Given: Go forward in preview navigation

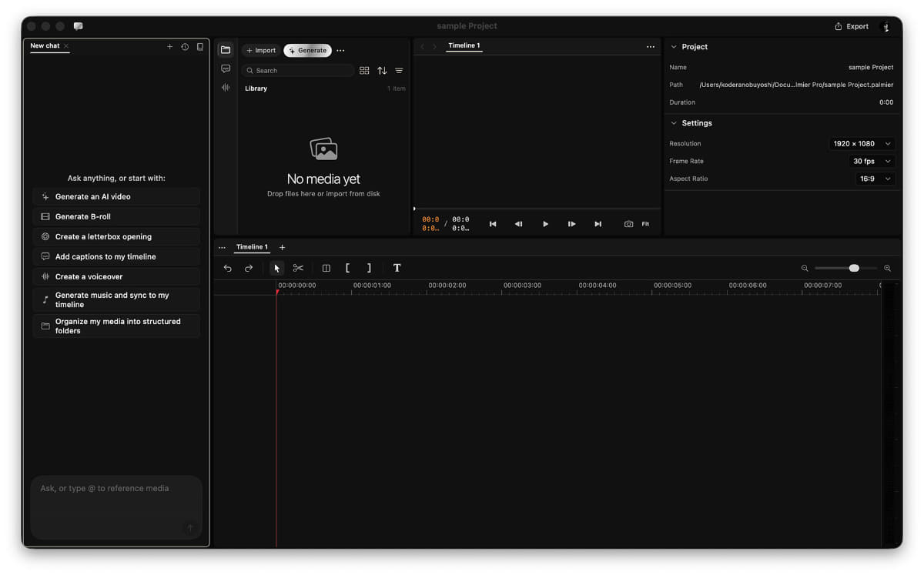Looking at the screenshot, I should click(x=434, y=47).
